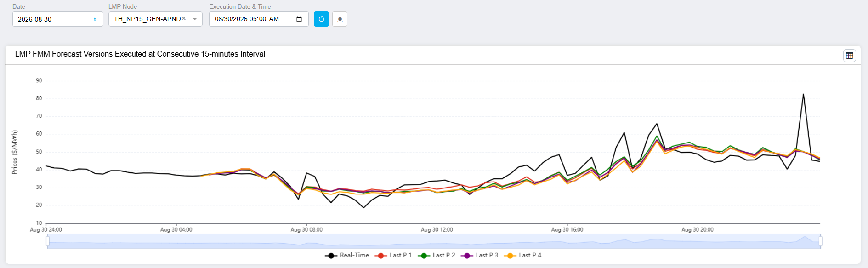Click the Aug 30 12:00 axis label
Viewport: 868px width, 268px height.
[x=437, y=229]
